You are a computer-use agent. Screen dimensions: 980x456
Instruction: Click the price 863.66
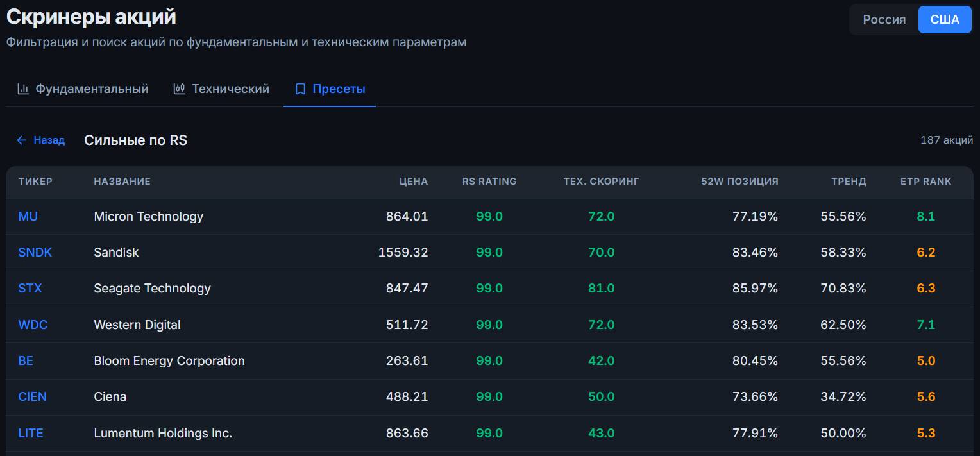[407, 434]
